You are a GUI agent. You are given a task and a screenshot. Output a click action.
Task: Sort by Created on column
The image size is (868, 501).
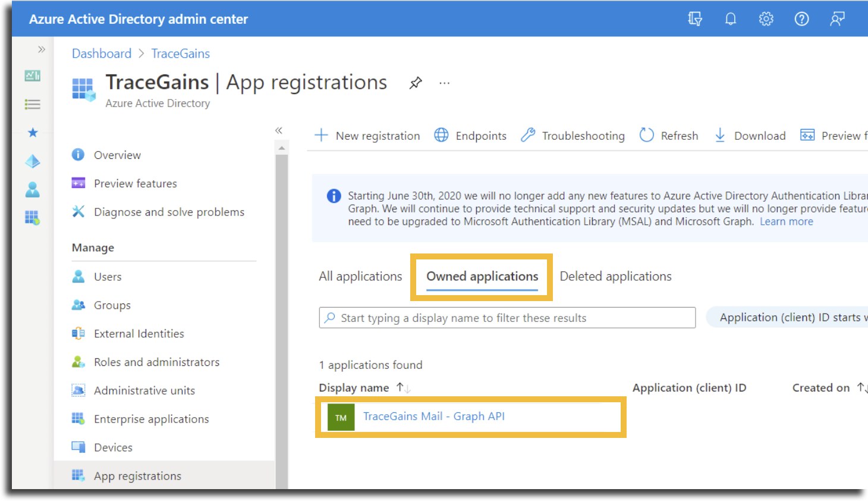829,388
